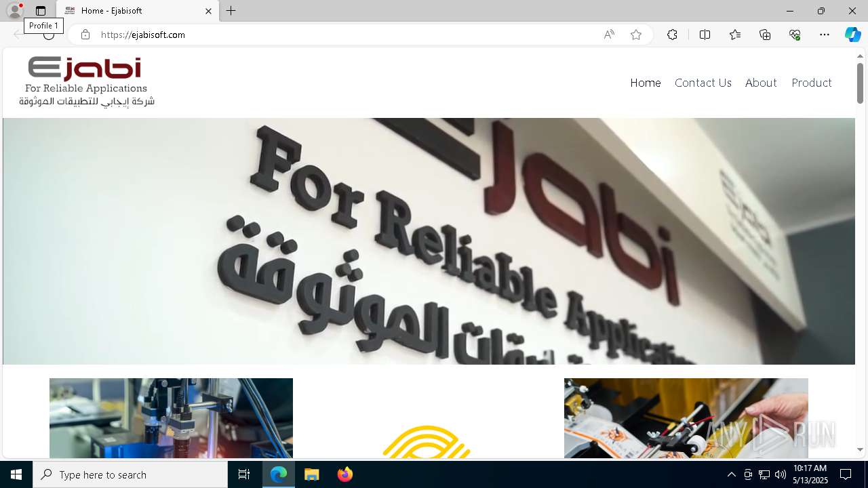Toggle split screen view icon

pyautogui.click(x=705, y=35)
